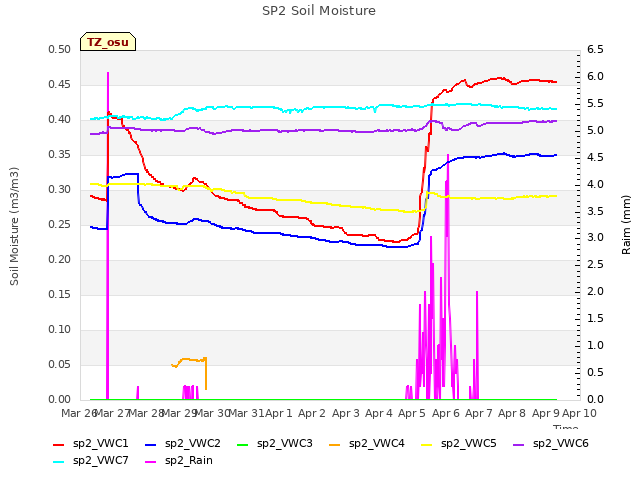Click the TZ_osu annotation label

point(108,42)
